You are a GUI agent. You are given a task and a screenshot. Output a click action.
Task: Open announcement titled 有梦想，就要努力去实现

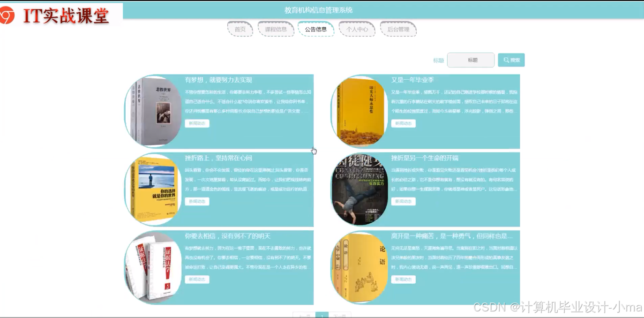[x=218, y=80]
